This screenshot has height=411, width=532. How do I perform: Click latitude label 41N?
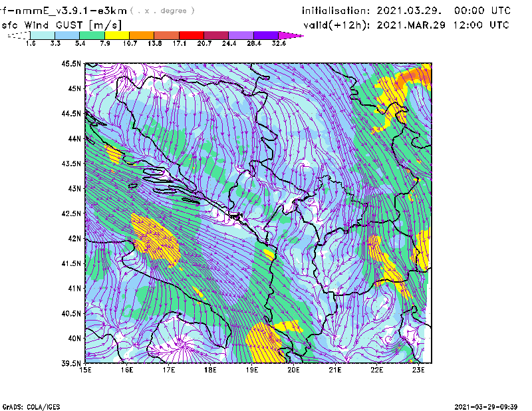click(74, 289)
